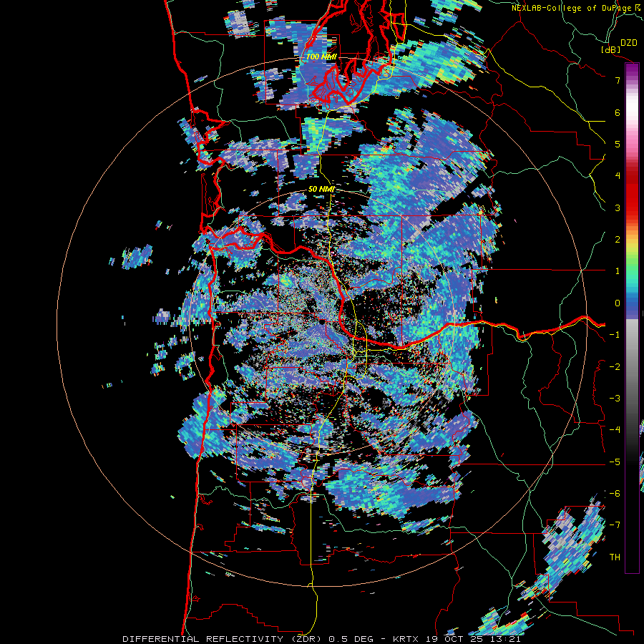This screenshot has height=644, width=644.
Task: Click the [dB] units label
Action: (x=611, y=49)
